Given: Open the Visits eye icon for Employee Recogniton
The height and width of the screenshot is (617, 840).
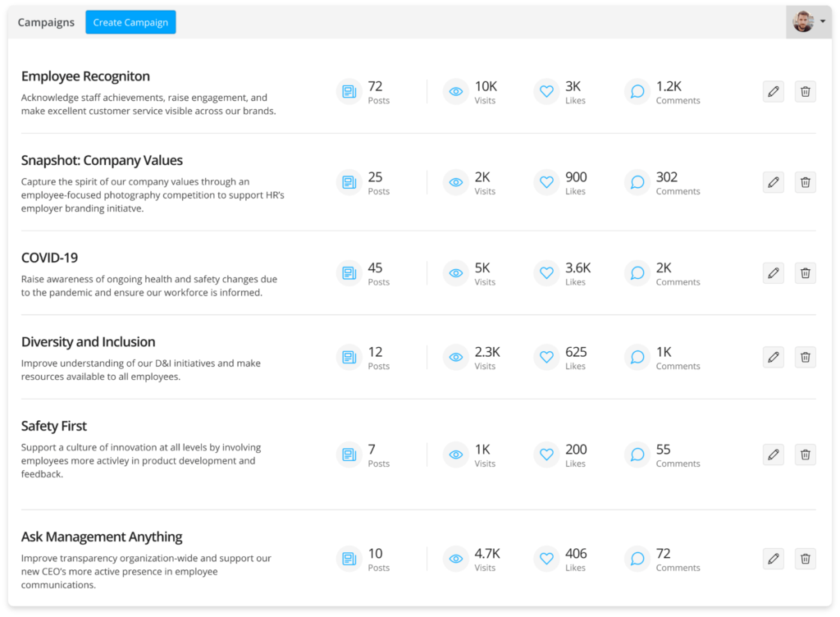Looking at the screenshot, I should coord(455,91).
